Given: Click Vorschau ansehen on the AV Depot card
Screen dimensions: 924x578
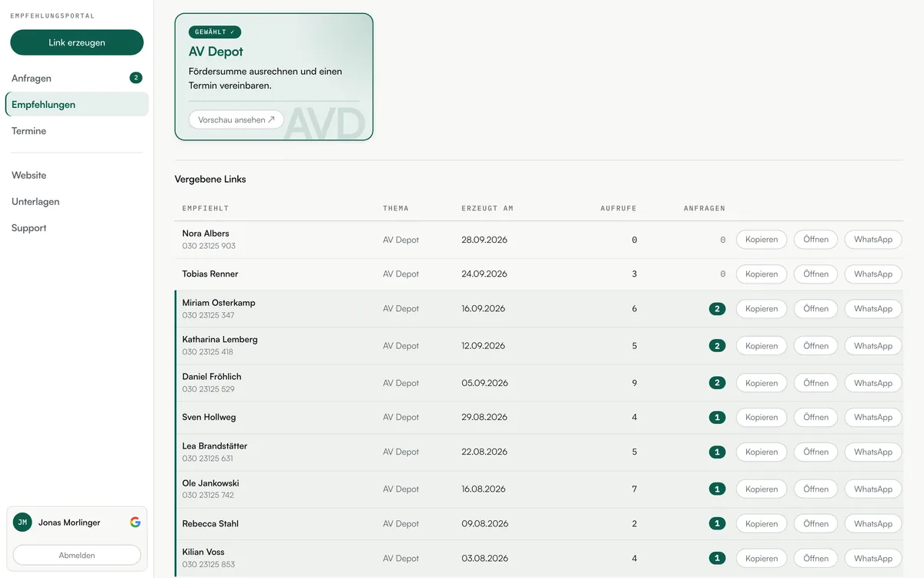Looking at the screenshot, I should coord(236,119).
